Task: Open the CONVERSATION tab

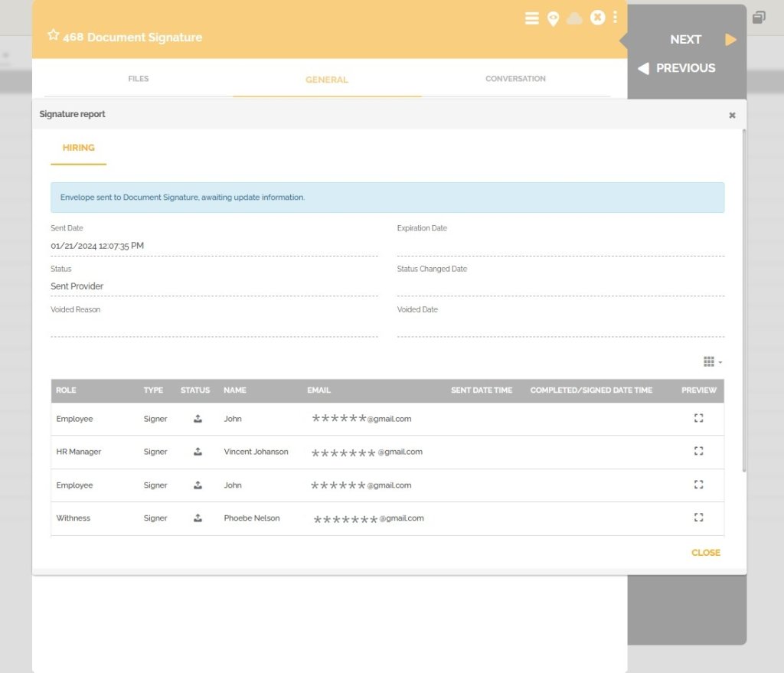Action: click(x=514, y=78)
